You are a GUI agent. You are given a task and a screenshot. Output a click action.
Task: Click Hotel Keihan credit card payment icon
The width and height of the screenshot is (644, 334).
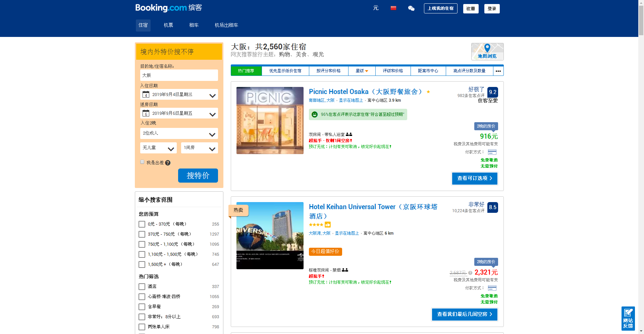492,288
